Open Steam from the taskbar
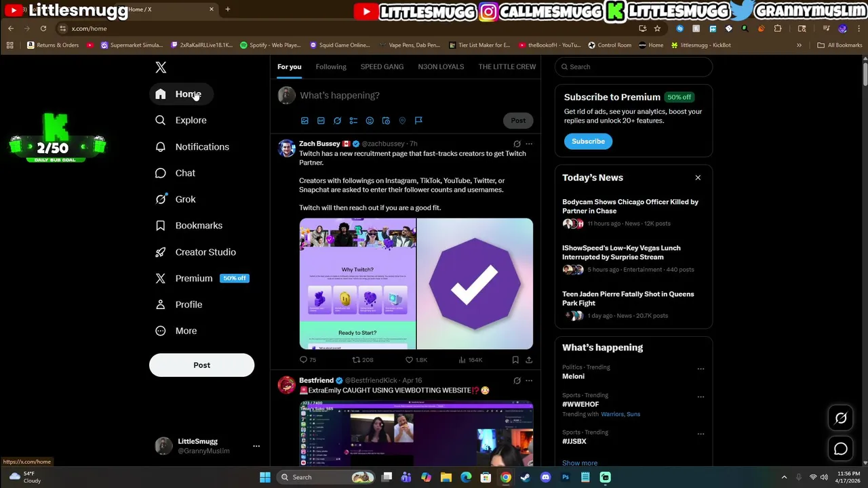 pos(526,477)
